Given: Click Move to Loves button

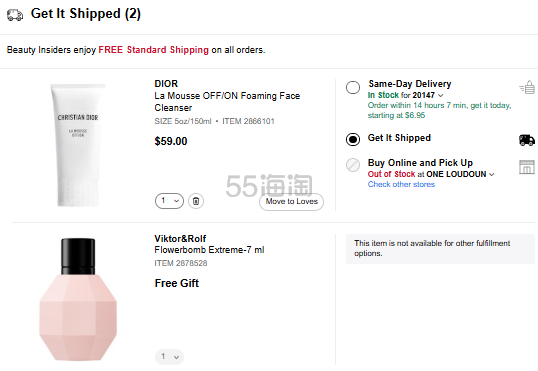Looking at the screenshot, I should [291, 201].
